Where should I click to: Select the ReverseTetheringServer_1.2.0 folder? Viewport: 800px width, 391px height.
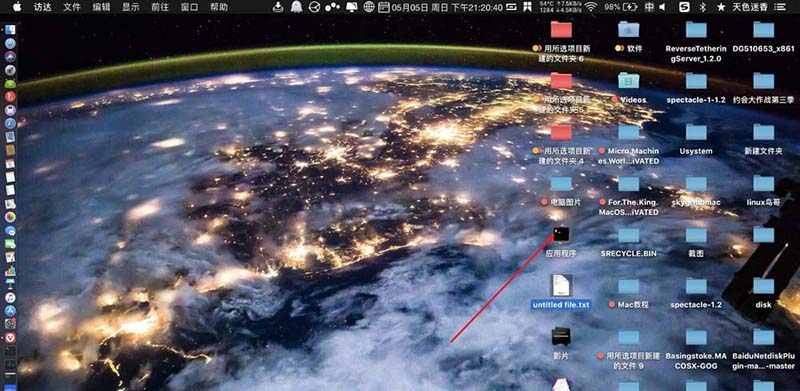pyautogui.click(x=696, y=30)
